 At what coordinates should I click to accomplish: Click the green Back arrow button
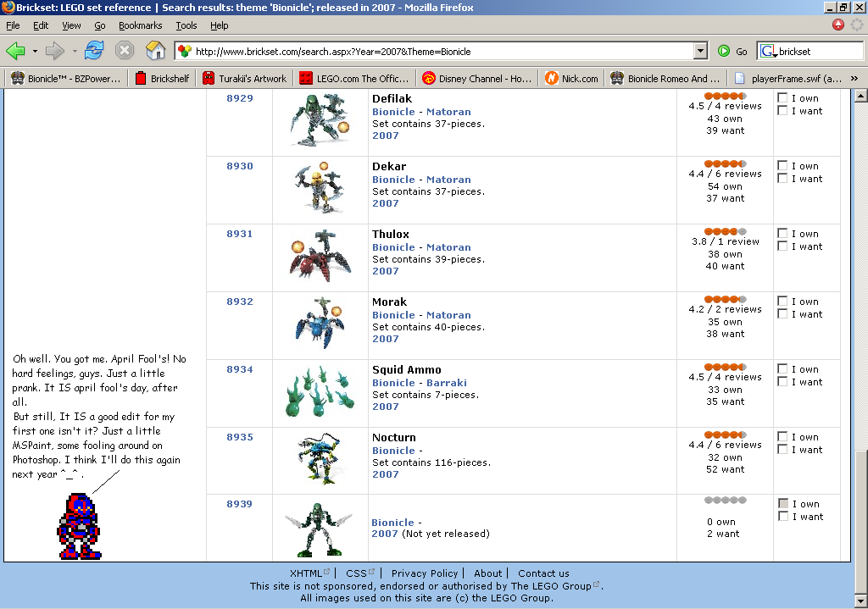click(x=15, y=51)
